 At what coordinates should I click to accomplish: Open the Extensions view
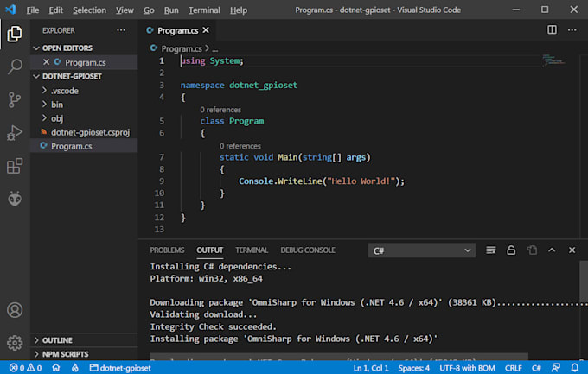click(15, 166)
